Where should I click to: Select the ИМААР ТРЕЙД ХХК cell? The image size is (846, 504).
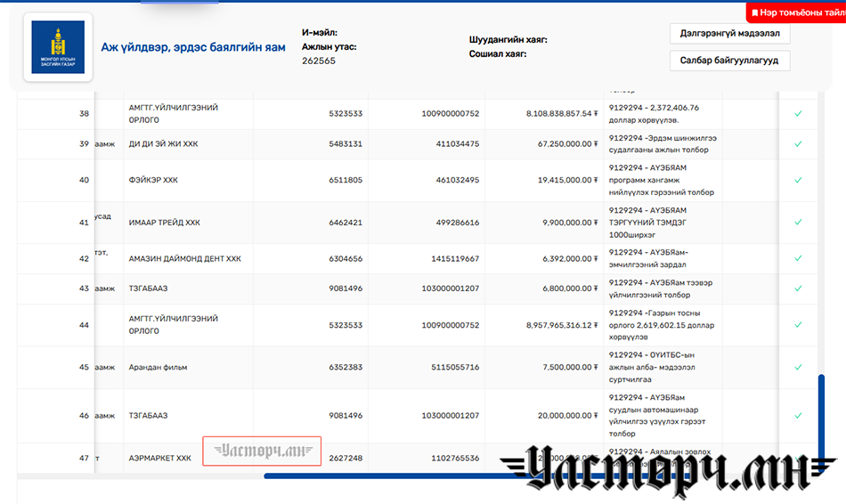164,223
